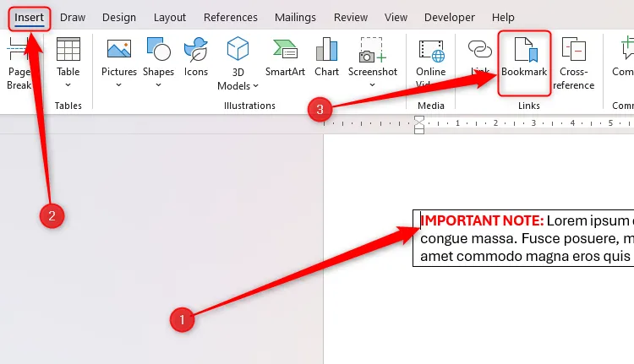Open the Design ribbon tab
This screenshot has height=364, width=634.
click(118, 17)
